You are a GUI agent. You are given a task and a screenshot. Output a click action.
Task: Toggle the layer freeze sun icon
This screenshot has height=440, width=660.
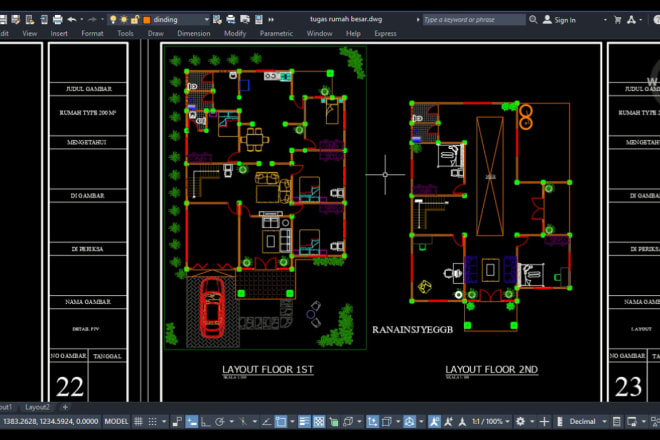(x=124, y=19)
